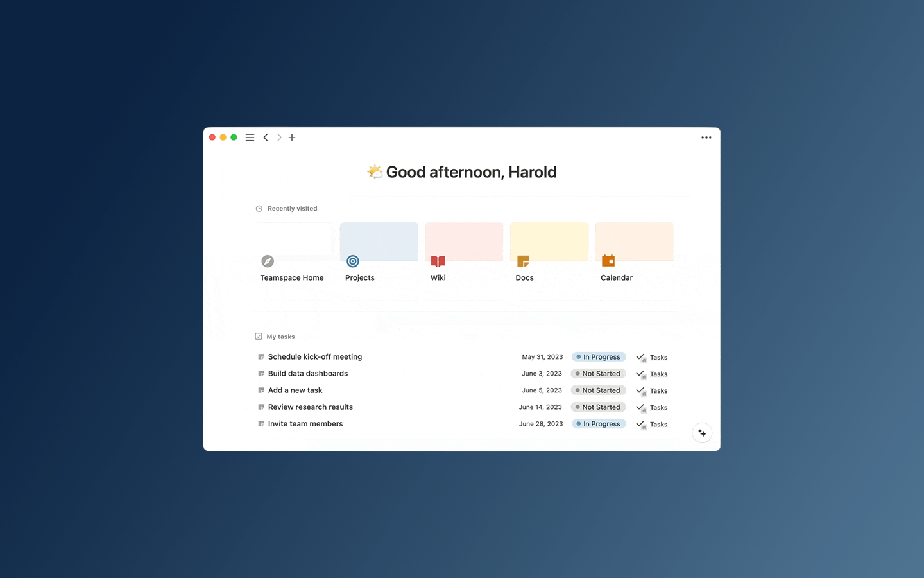Go back with the left arrow
Image resolution: width=924 pixels, height=578 pixels.
(266, 137)
